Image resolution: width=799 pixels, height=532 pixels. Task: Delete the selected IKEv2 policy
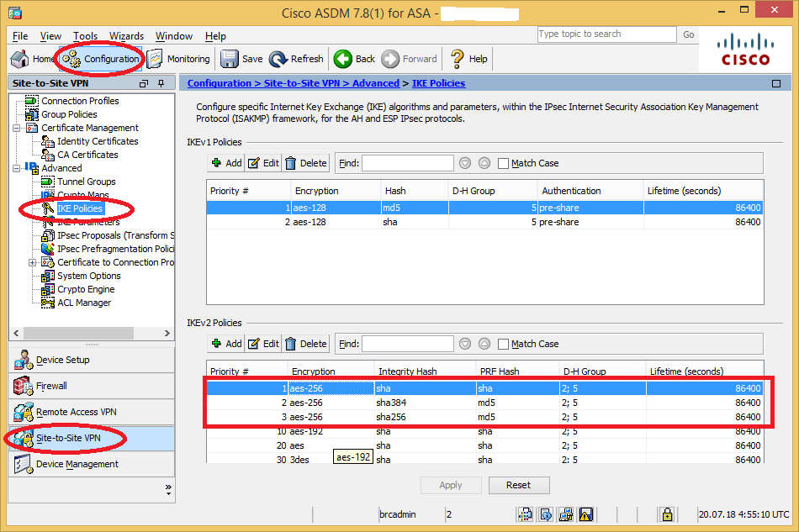coord(305,343)
